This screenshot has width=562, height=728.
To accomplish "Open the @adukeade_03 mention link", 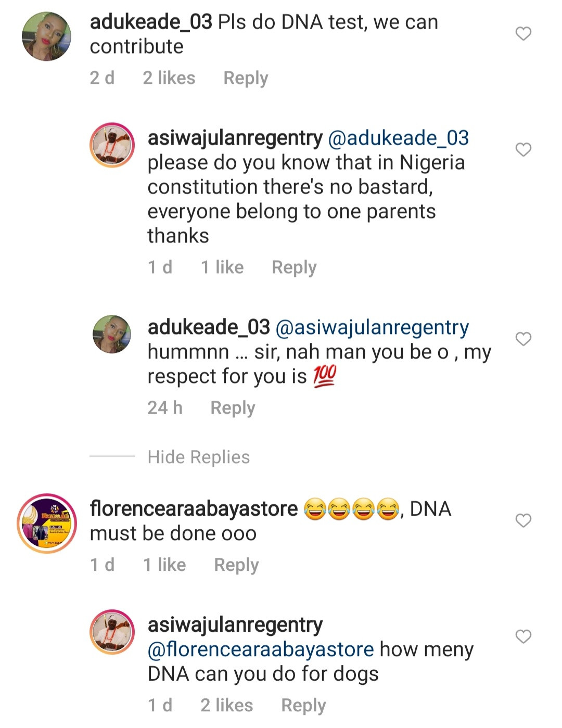I will 399,138.
